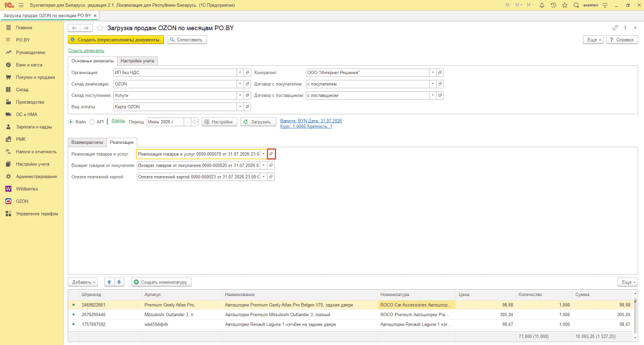
Task: Open the РМК sidebar section
Action: [x=21, y=139]
